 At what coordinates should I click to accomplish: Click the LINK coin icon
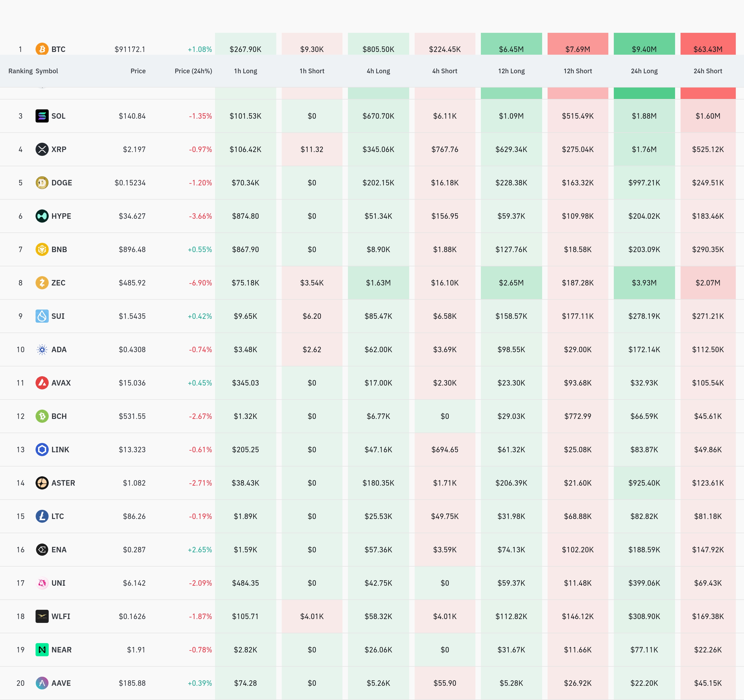pyautogui.click(x=42, y=449)
